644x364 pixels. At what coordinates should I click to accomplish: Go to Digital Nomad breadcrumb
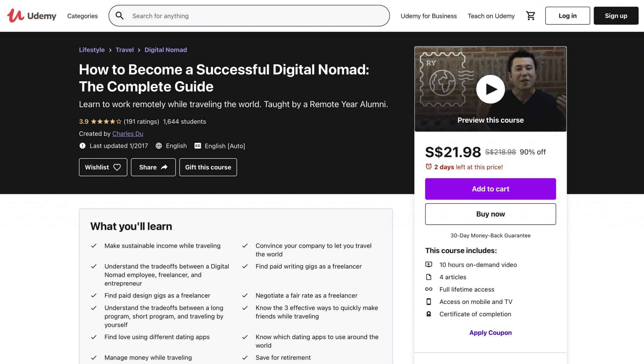166,50
